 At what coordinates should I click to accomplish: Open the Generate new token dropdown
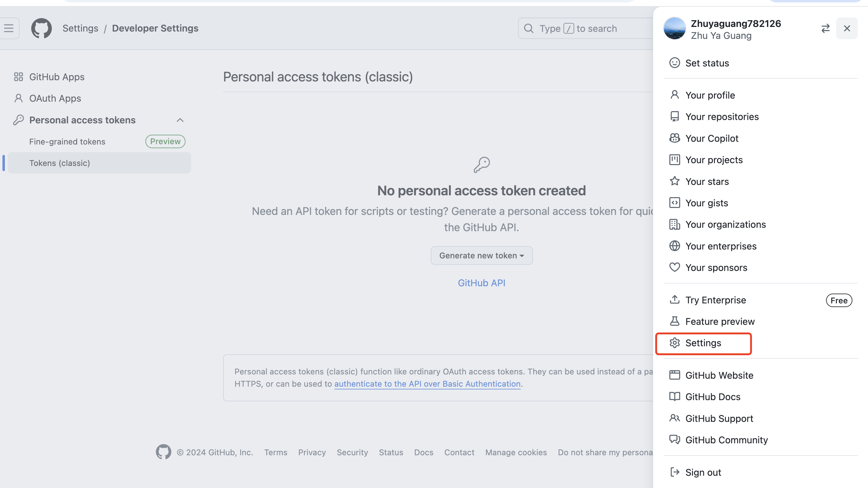[x=481, y=255]
